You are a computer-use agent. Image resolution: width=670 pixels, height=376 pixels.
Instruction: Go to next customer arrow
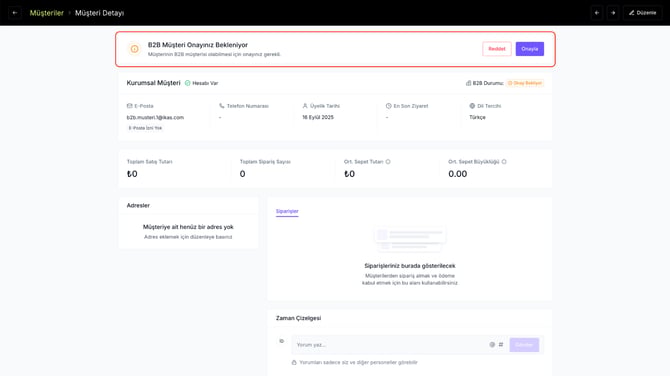[613, 13]
